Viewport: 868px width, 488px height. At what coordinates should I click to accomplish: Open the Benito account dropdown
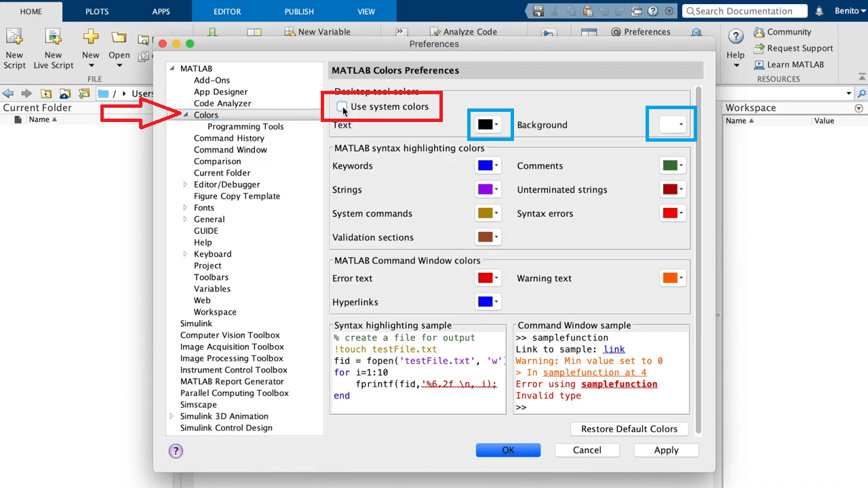pos(850,11)
